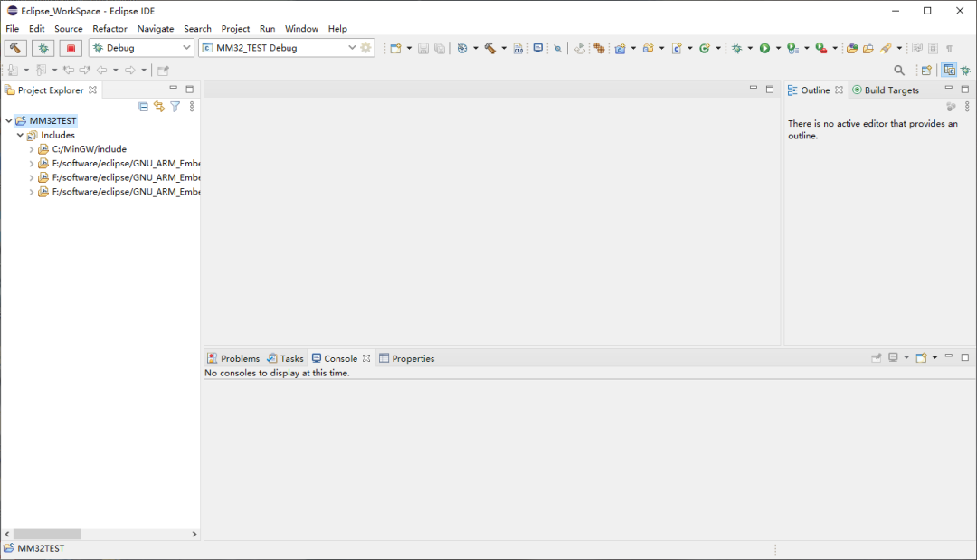
Task: Click the Project Explorer horizontal scrollbar right arrow
Action: [194, 534]
